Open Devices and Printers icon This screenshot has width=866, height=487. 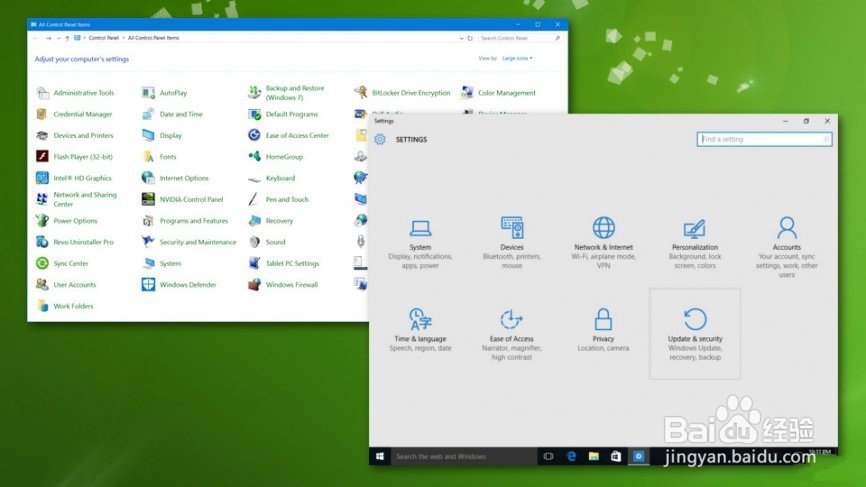43,135
